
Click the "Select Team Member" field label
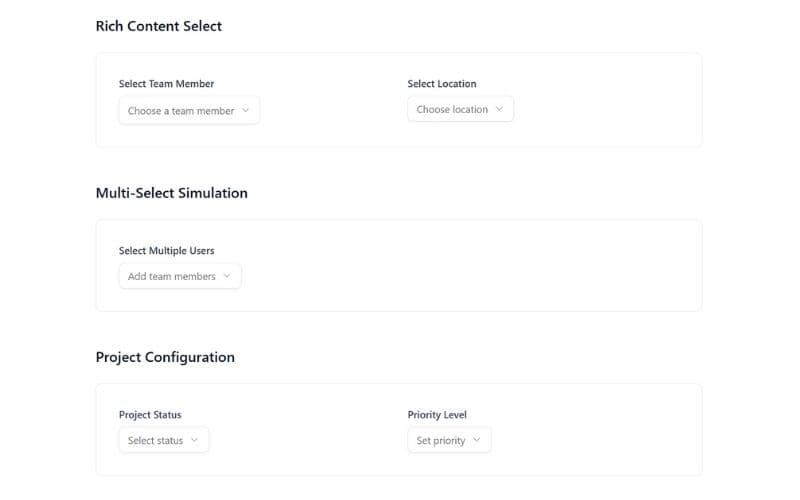coord(166,84)
